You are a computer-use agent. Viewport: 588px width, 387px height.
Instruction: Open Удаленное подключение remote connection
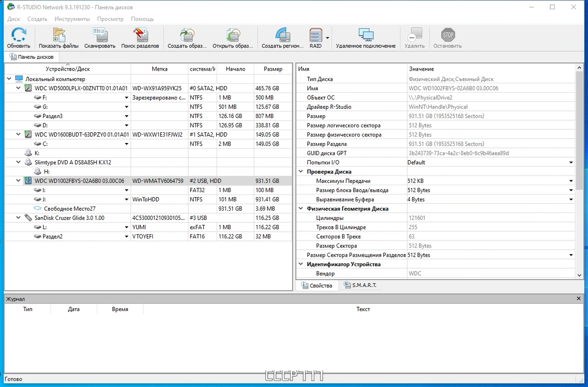[366, 35]
